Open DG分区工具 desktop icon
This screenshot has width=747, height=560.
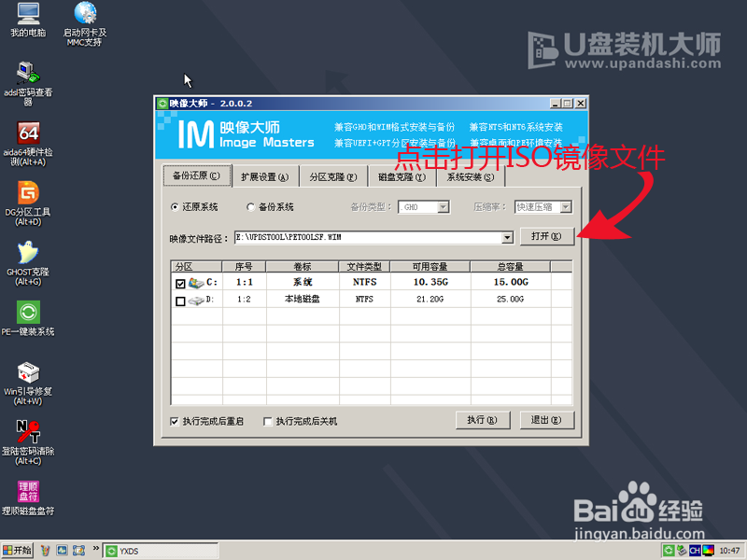point(28,203)
